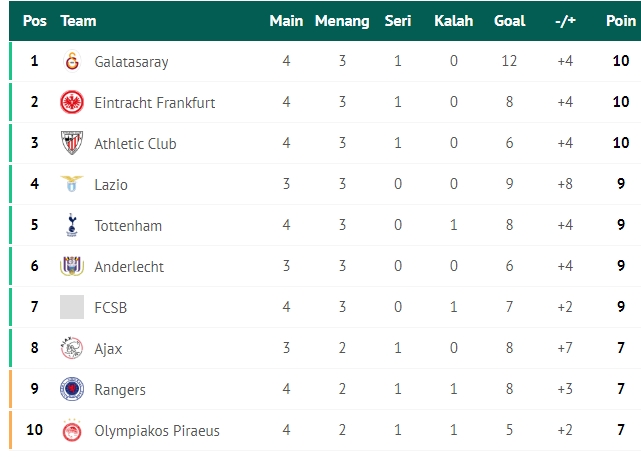Click the Anderlecht club crest
Image resolution: width=641 pixels, height=457 pixels.
point(72,266)
